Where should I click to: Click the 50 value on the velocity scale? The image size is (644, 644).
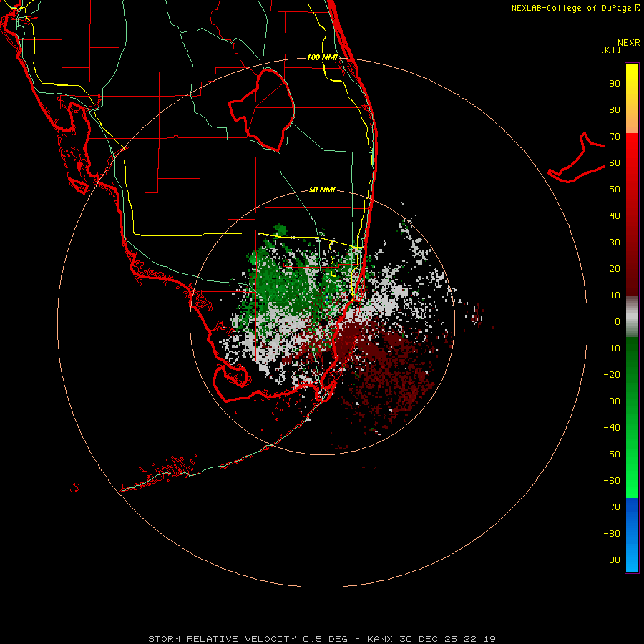[x=615, y=190]
